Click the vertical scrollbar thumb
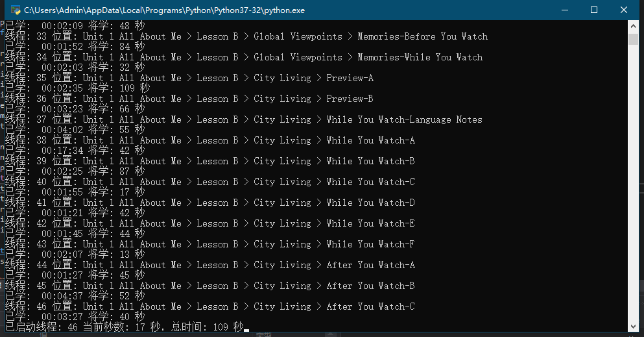The width and height of the screenshot is (644, 337). click(x=633, y=40)
